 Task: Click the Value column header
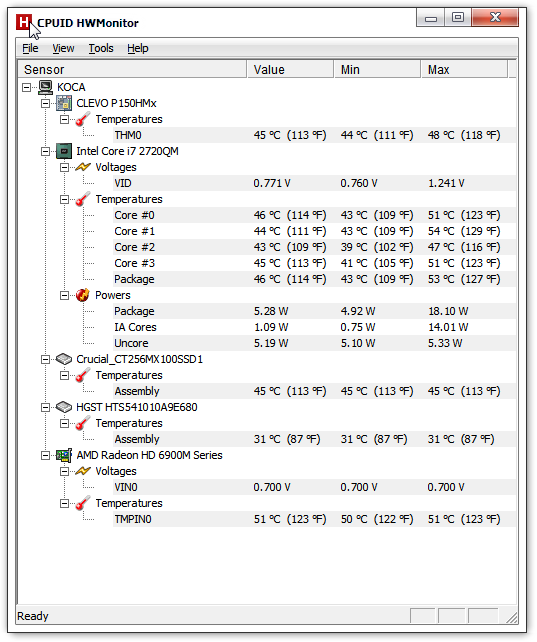[290, 69]
